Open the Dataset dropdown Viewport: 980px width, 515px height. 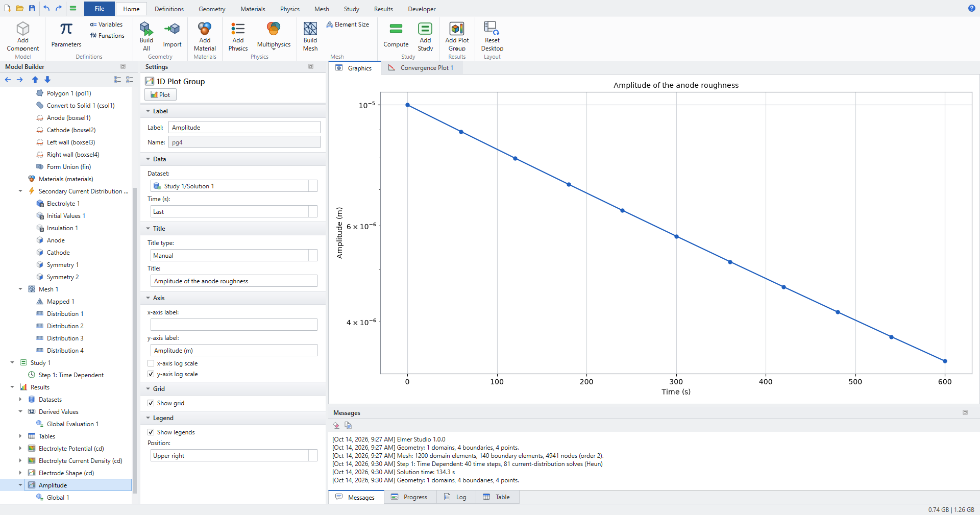[234, 186]
